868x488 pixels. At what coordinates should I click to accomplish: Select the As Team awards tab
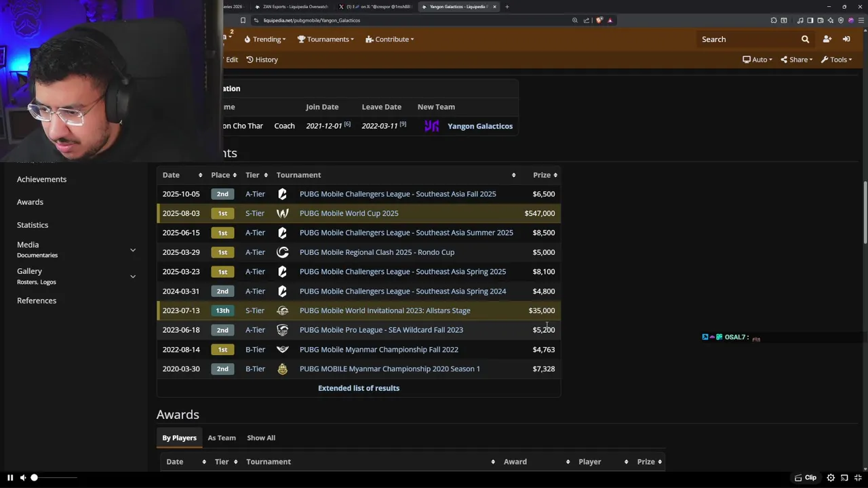[x=222, y=438]
